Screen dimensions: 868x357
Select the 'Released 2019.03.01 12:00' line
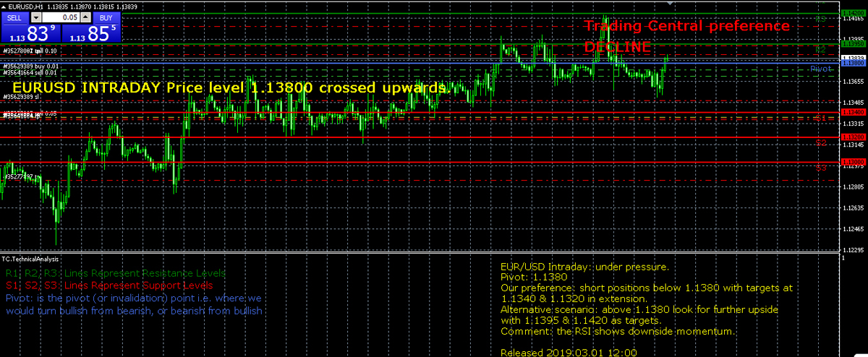pyautogui.click(x=569, y=353)
